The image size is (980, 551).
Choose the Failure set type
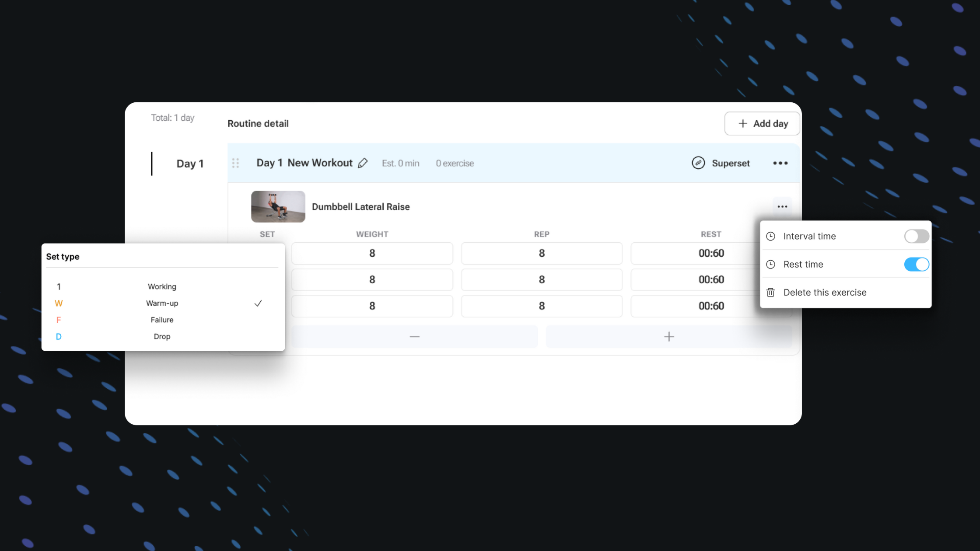162,320
